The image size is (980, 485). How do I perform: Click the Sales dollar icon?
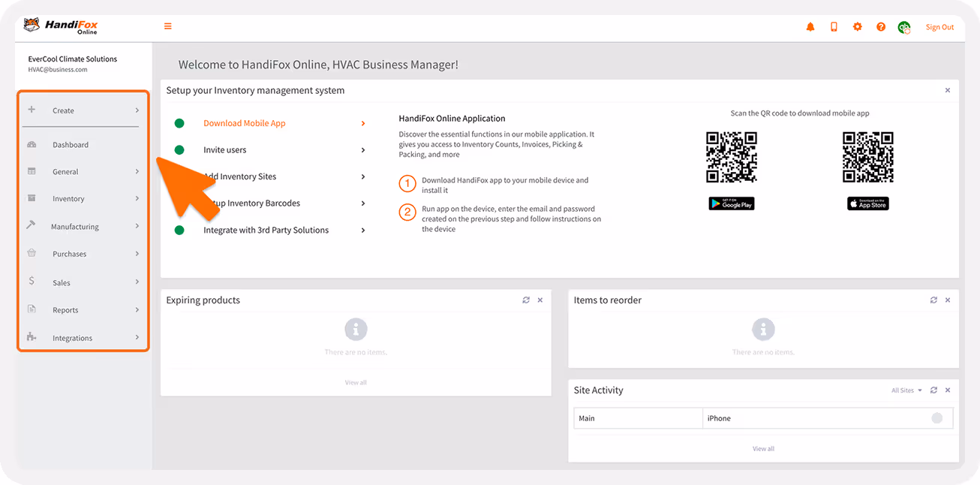pyautogui.click(x=32, y=281)
